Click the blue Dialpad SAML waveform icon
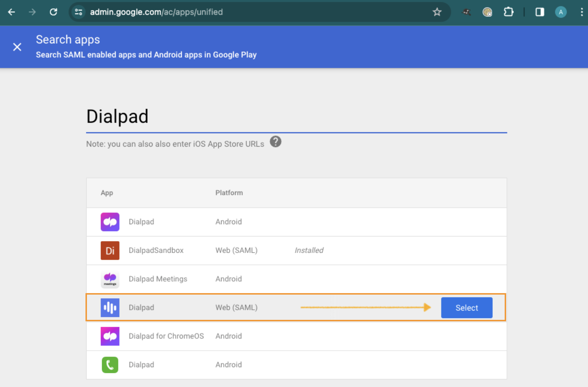588x387 pixels. coord(110,308)
